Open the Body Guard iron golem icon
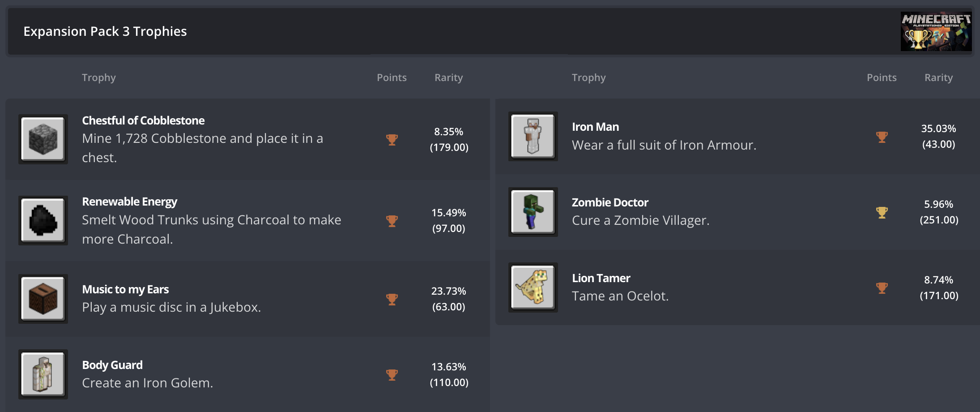The width and height of the screenshot is (980, 412). (x=43, y=374)
